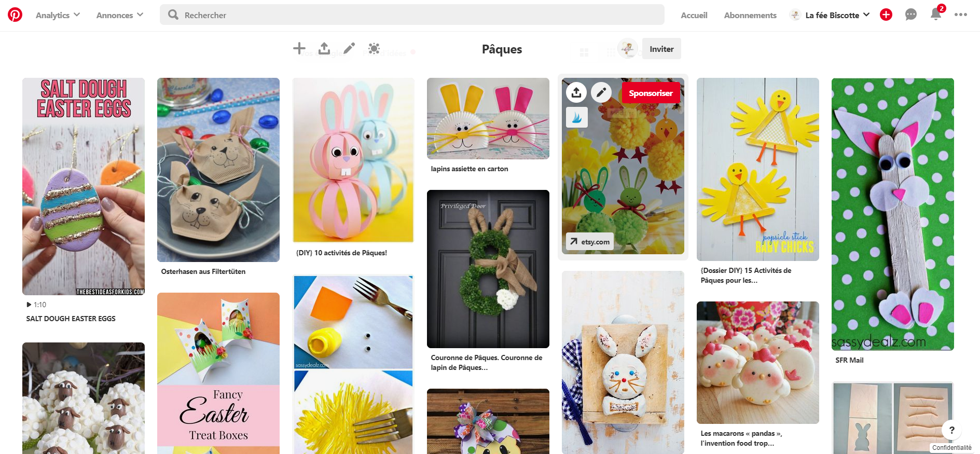This screenshot has width=980, height=454.
Task: Open the chick macarons pin image
Action: (x=758, y=363)
